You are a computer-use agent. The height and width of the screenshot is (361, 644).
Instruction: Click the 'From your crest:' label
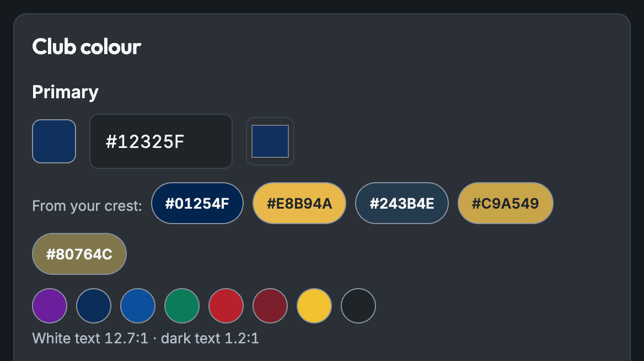pyautogui.click(x=87, y=205)
